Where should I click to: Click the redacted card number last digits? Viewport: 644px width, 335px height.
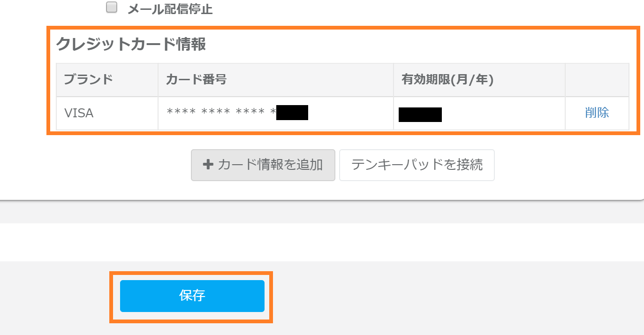coord(292,113)
